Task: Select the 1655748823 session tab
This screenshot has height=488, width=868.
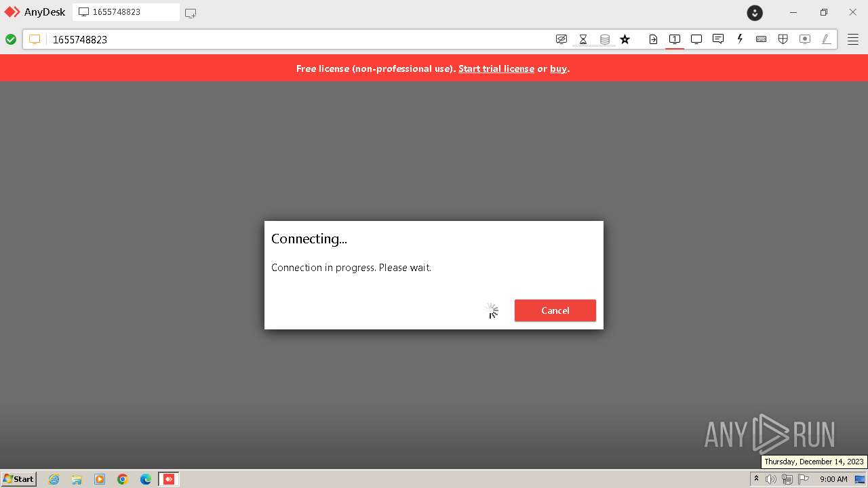Action: click(x=126, y=12)
